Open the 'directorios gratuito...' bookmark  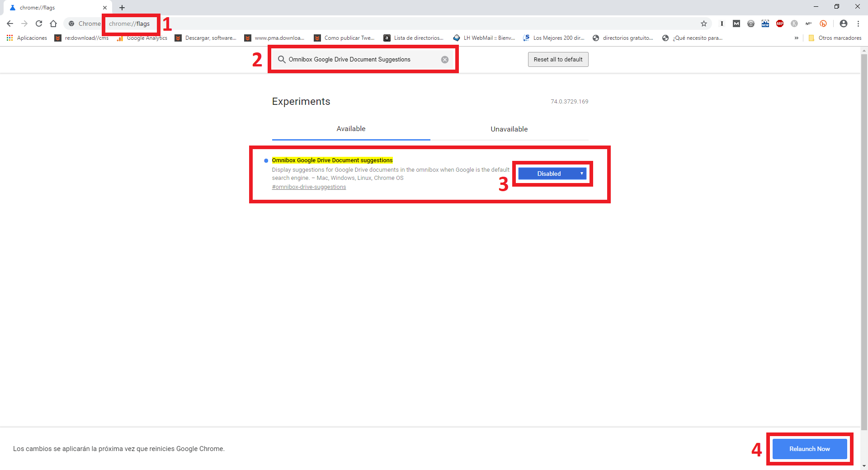point(623,38)
